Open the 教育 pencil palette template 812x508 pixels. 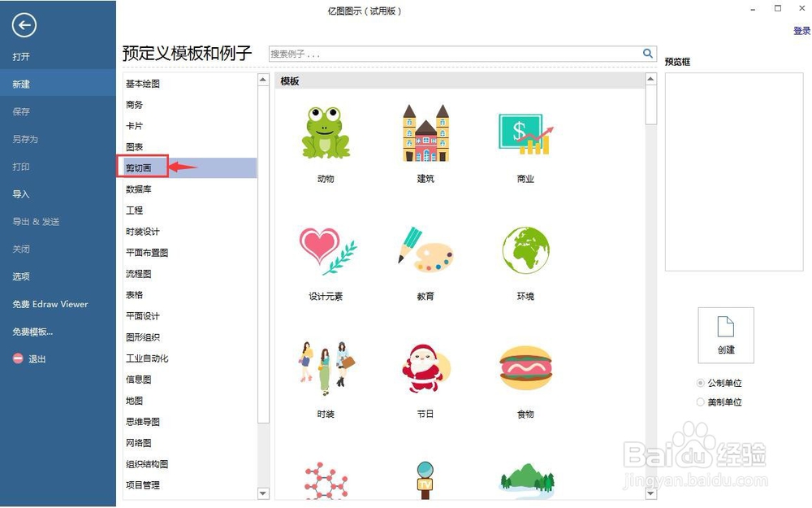(425, 250)
